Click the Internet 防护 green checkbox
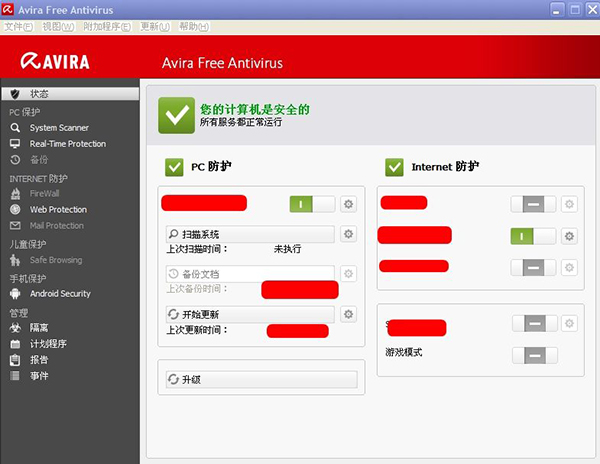Image resolution: width=600 pixels, height=464 pixels. [x=395, y=167]
